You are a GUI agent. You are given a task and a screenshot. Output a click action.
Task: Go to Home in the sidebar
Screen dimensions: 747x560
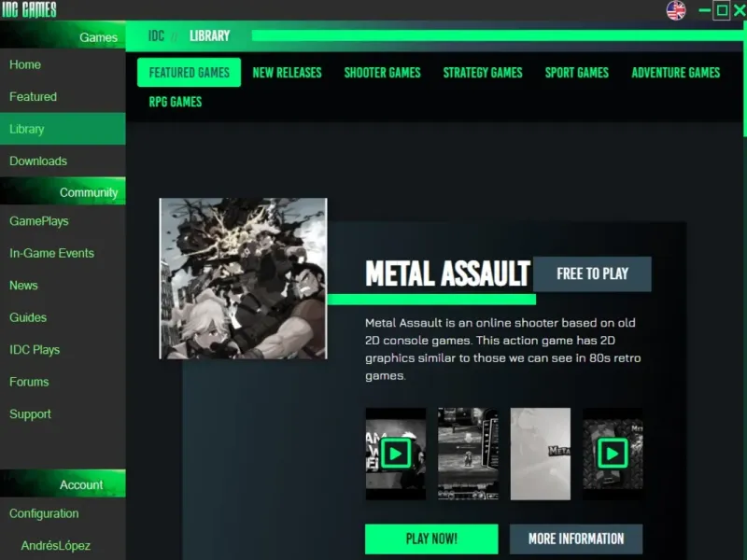tap(63, 64)
